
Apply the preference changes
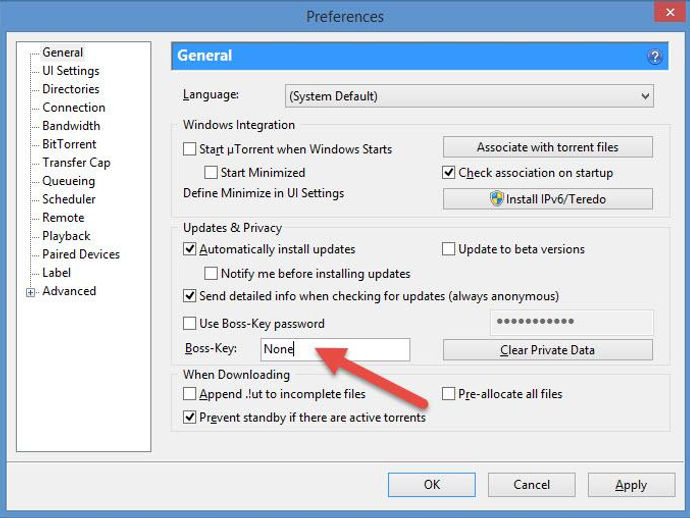click(x=631, y=485)
